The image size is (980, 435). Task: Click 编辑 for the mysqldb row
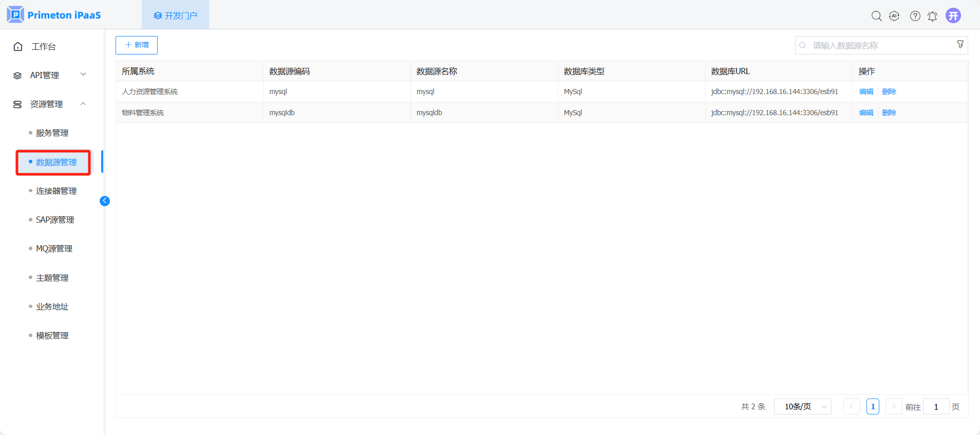(x=866, y=113)
